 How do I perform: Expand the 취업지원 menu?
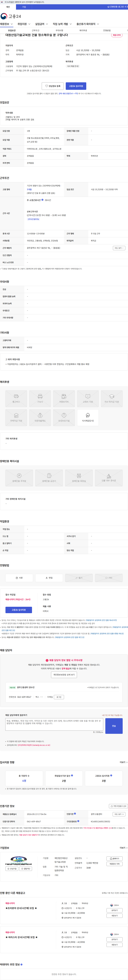point(24,24)
